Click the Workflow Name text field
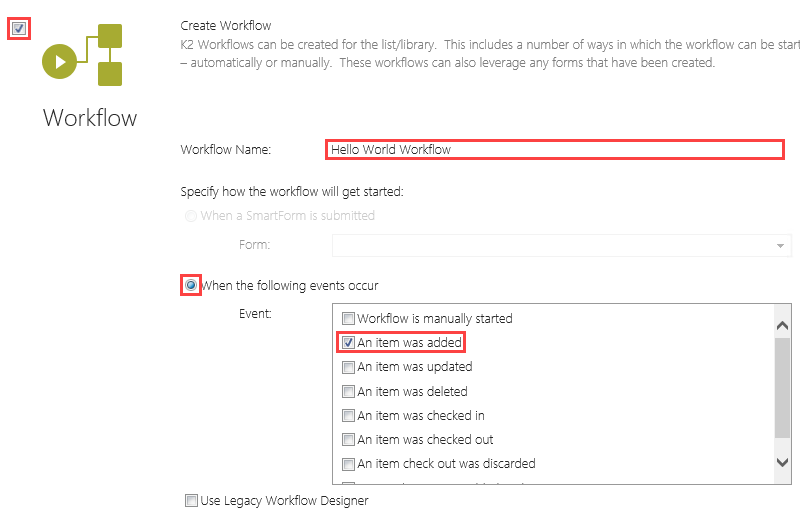 554,150
